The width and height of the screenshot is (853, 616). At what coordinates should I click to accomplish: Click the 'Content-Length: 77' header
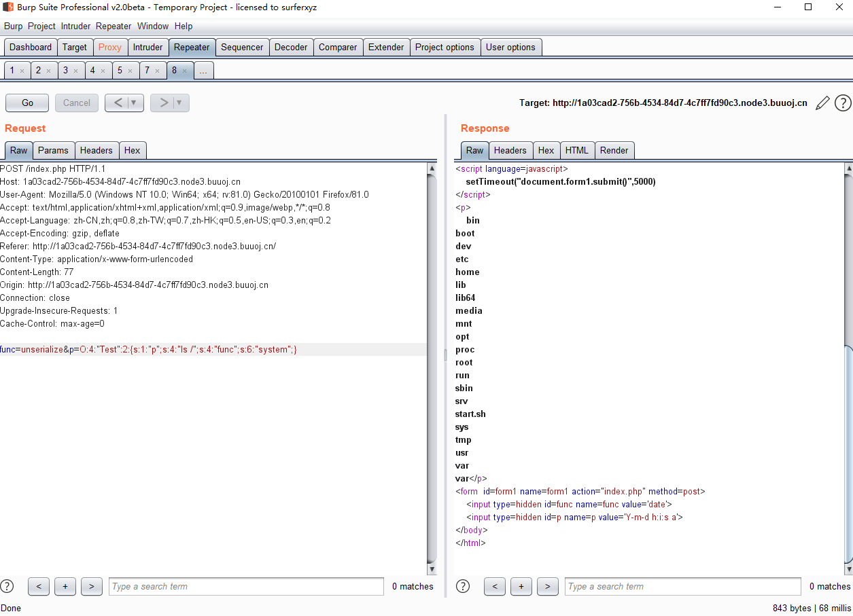click(37, 272)
